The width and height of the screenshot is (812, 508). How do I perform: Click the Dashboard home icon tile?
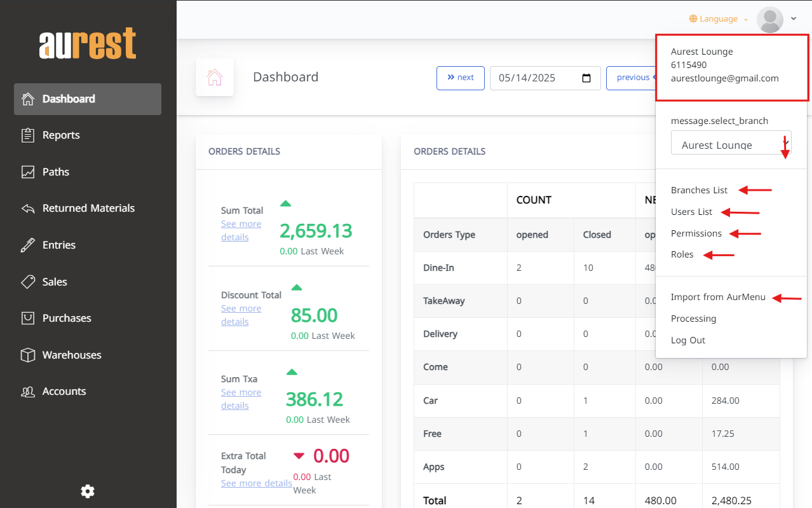[215, 78]
